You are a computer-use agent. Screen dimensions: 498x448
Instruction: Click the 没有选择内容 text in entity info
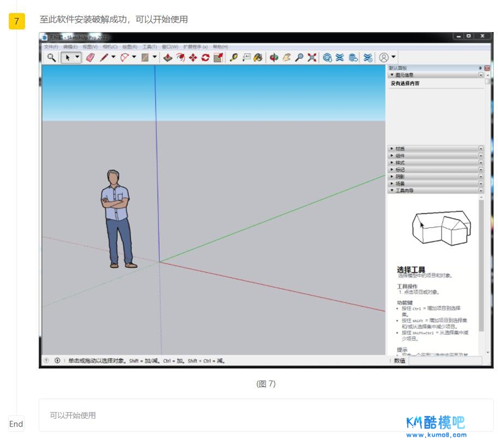[405, 84]
